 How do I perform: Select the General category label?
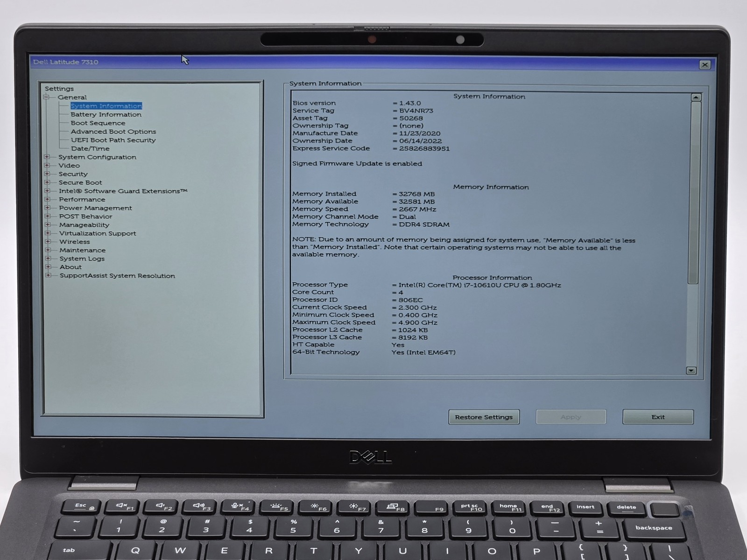pos(72,97)
